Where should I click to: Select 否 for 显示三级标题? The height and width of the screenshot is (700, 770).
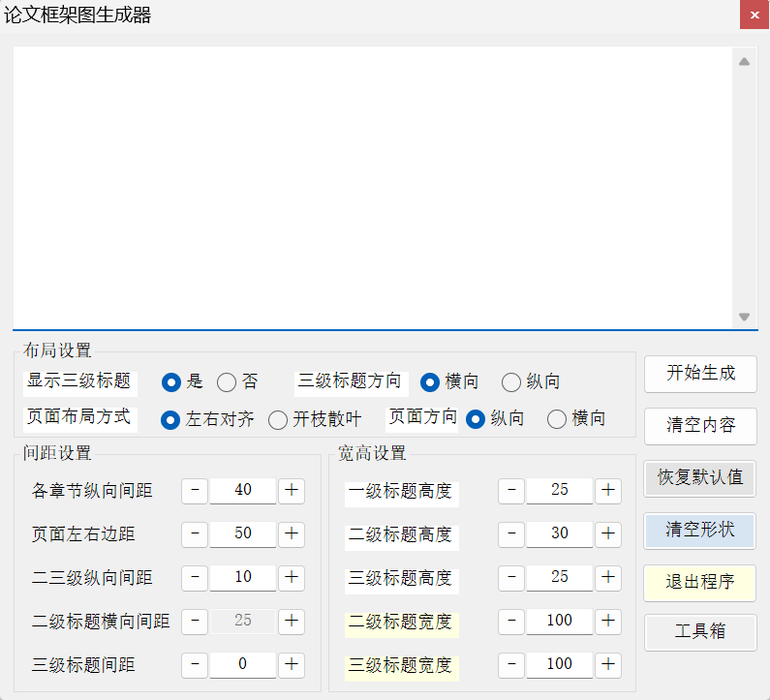[x=227, y=382]
